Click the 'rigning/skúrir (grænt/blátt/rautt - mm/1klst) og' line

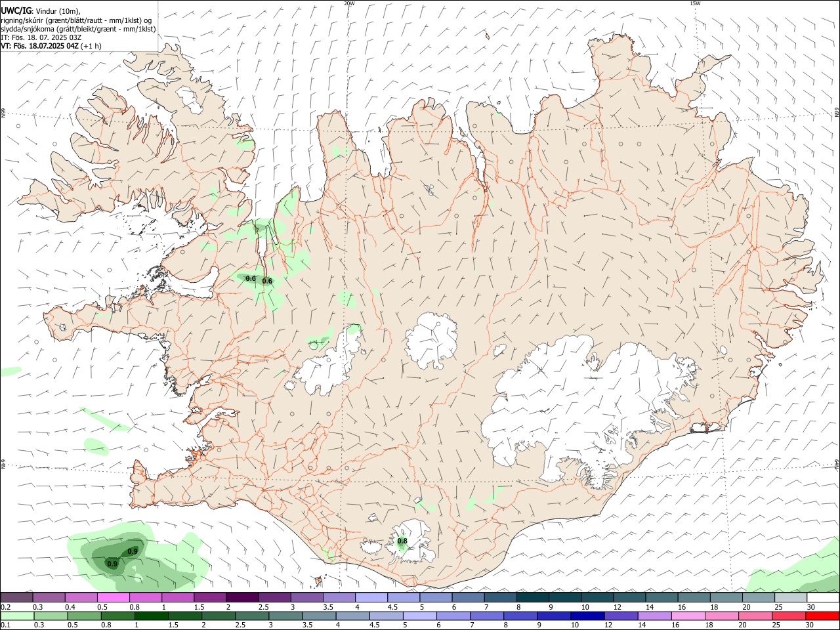coord(76,20)
